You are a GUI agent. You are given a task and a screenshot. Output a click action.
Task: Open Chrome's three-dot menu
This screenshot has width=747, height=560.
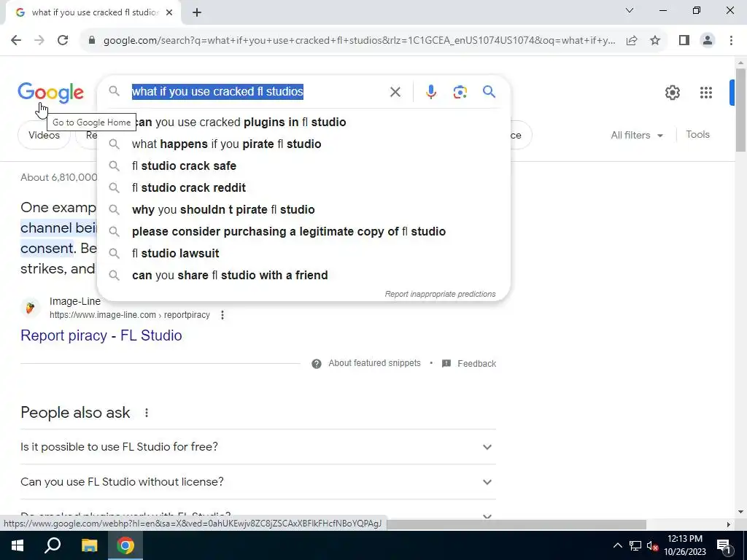click(731, 41)
